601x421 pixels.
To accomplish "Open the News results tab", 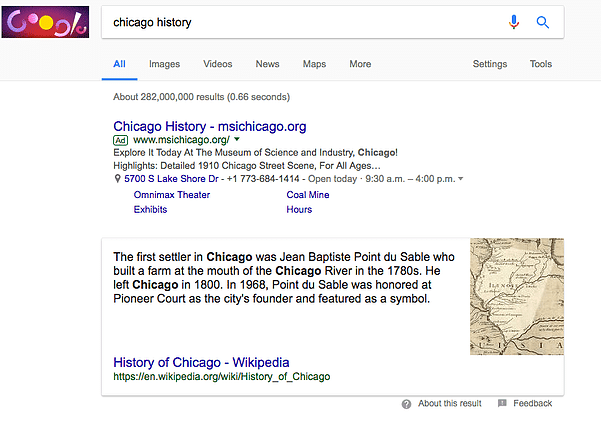I will click(267, 64).
